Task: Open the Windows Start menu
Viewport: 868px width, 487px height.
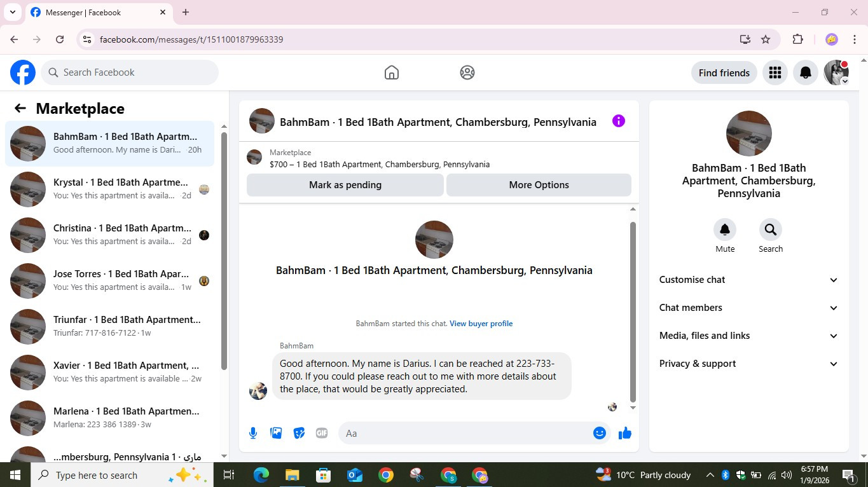Action: tap(15, 475)
